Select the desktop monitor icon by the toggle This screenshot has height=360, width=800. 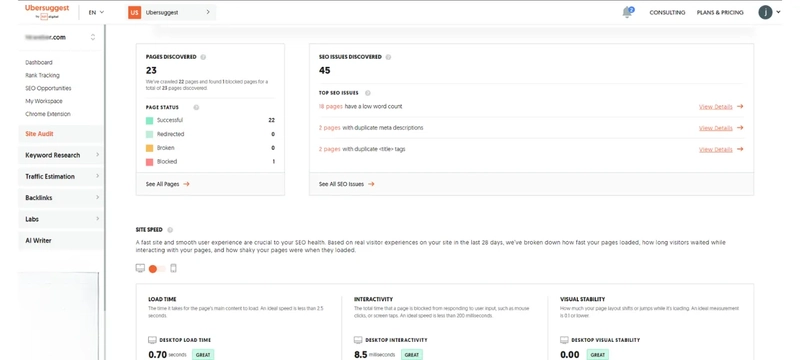point(140,268)
